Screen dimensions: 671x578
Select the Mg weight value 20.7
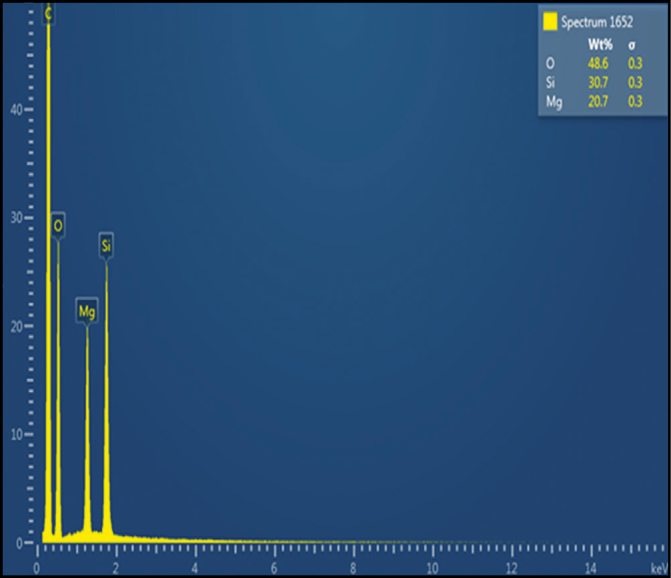click(x=598, y=101)
